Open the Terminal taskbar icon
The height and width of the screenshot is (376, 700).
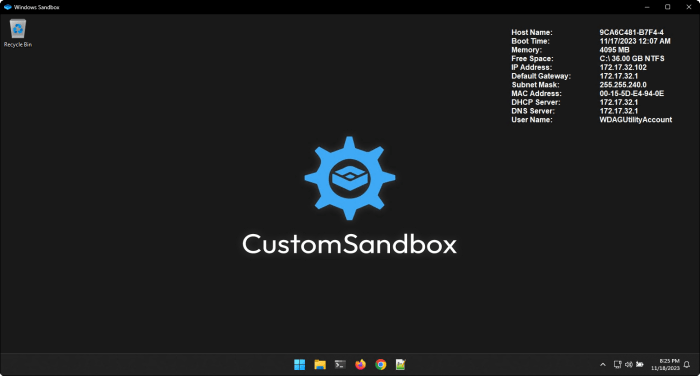coord(340,364)
